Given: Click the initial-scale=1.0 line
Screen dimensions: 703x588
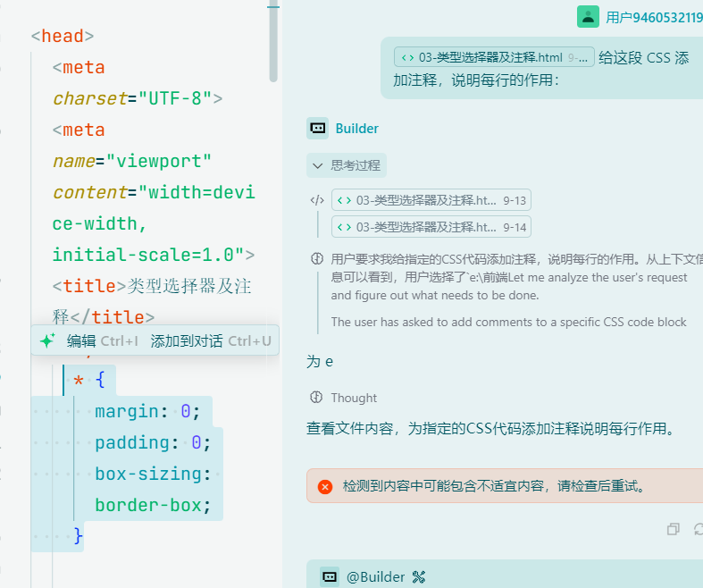Looking at the screenshot, I should coord(154,255).
